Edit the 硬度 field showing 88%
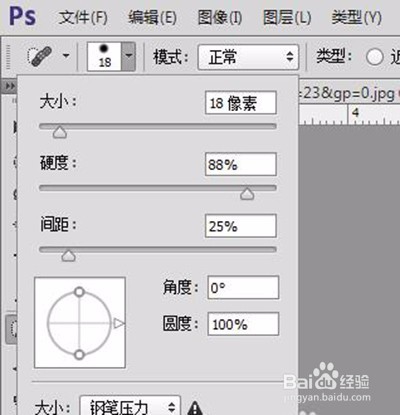The height and width of the screenshot is (415, 400). click(x=241, y=164)
